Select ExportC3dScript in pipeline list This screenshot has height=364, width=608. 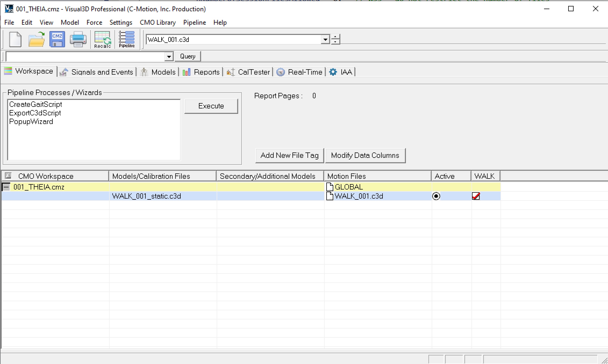[x=35, y=113]
